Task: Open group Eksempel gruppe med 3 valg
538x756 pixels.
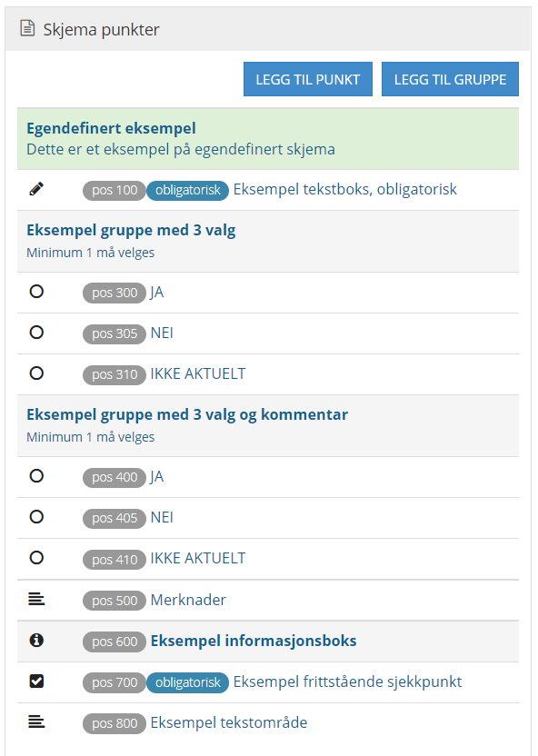Action: click(x=268, y=241)
